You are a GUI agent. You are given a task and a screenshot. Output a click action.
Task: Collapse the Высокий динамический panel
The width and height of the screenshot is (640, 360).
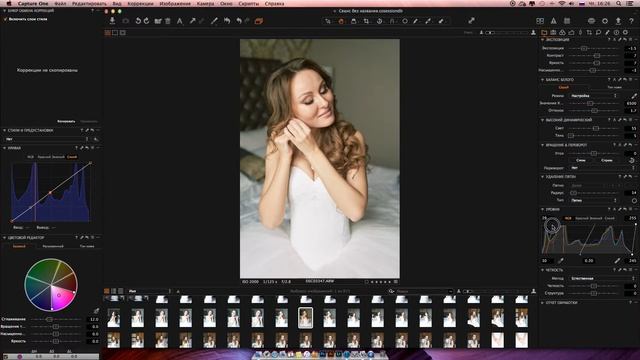pos(542,120)
